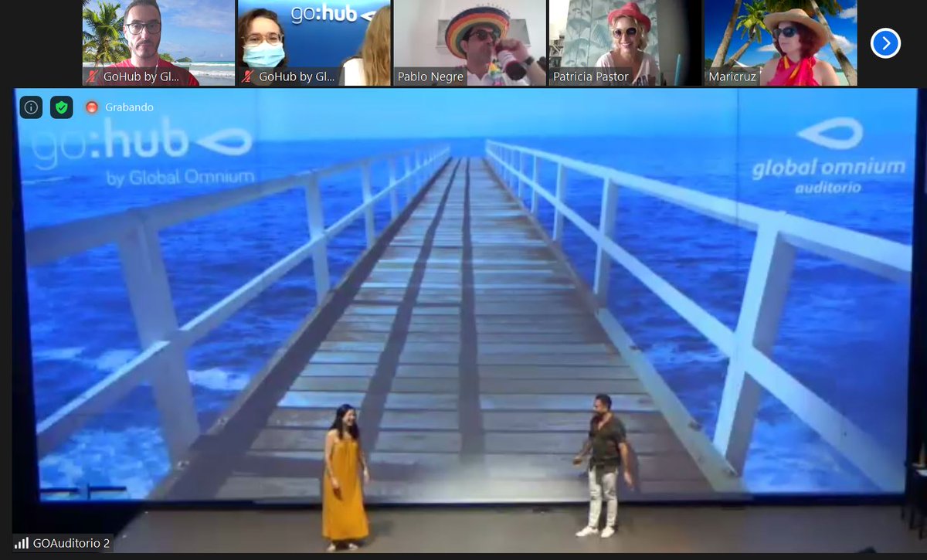The height and width of the screenshot is (560, 927).
Task: Click the Patricia Pastor name label
Action: click(591, 77)
